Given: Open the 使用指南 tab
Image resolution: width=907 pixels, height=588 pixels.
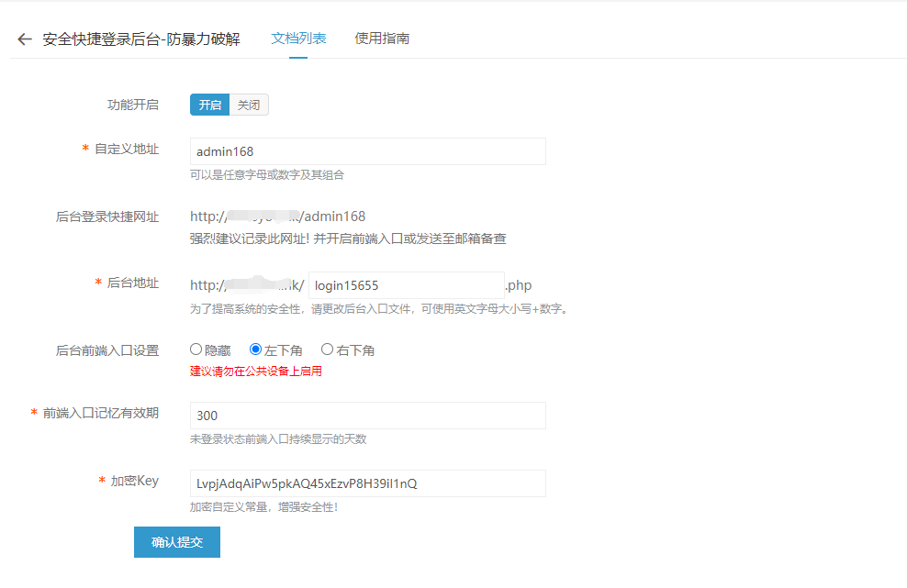Looking at the screenshot, I should click(382, 39).
